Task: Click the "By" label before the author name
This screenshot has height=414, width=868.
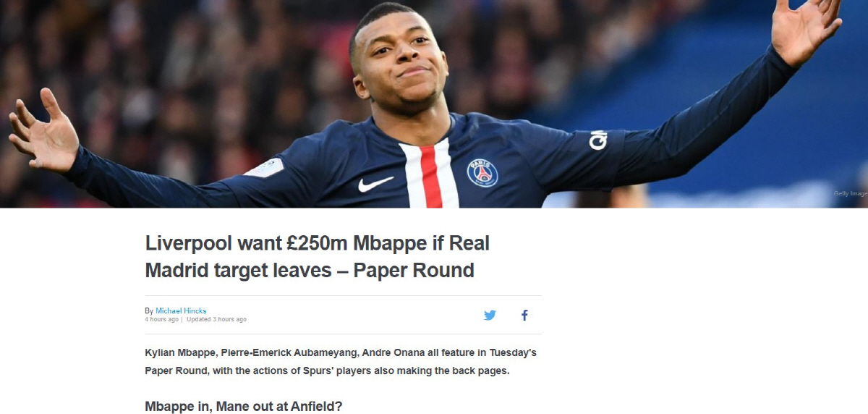Action: tap(149, 310)
